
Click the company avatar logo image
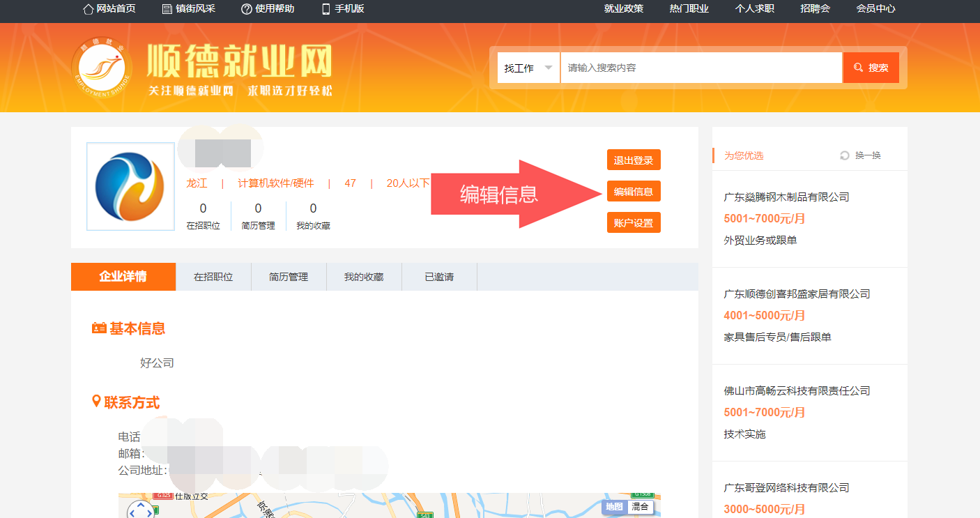[130, 186]
